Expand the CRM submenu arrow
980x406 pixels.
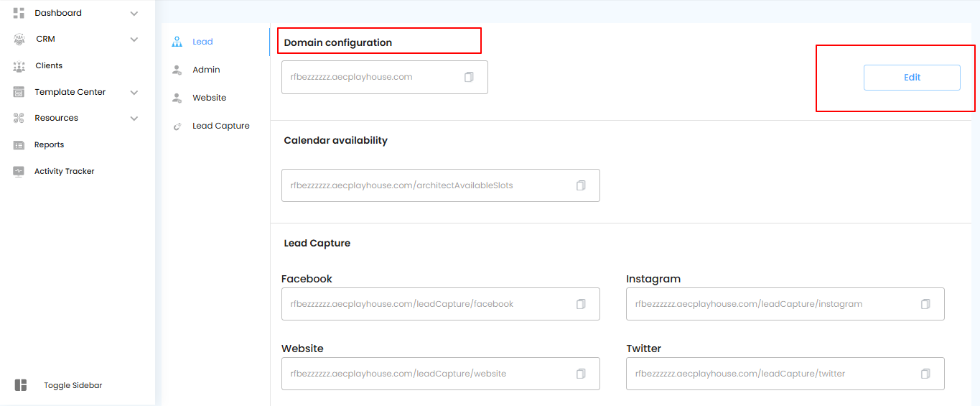[x=134, y=40]
